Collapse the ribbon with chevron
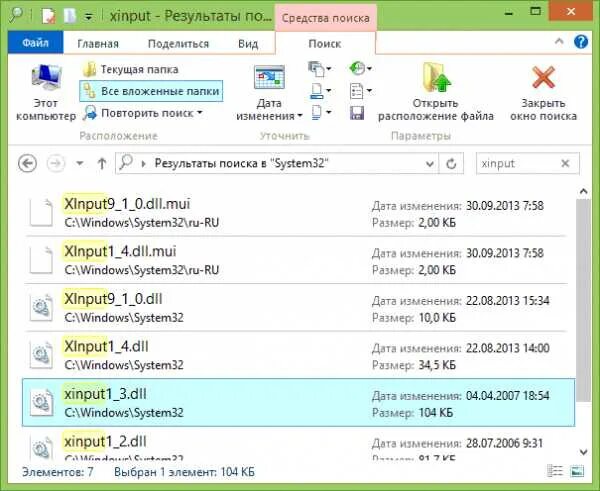The width and height of the screenshot is (600, 491). [559, 41]
